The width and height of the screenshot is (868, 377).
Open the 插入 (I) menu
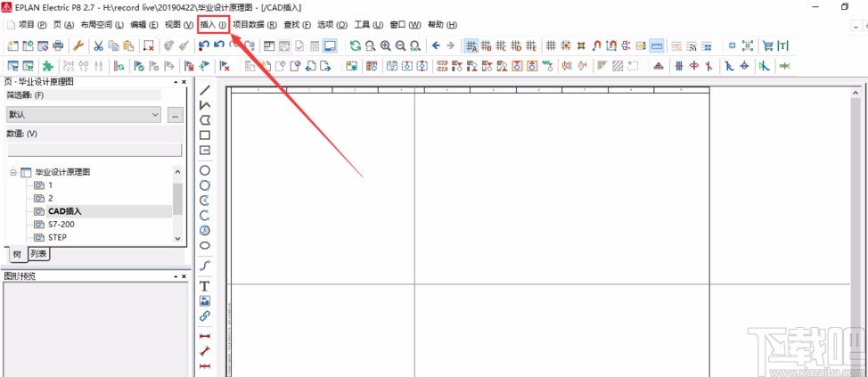tap(213, 25)
